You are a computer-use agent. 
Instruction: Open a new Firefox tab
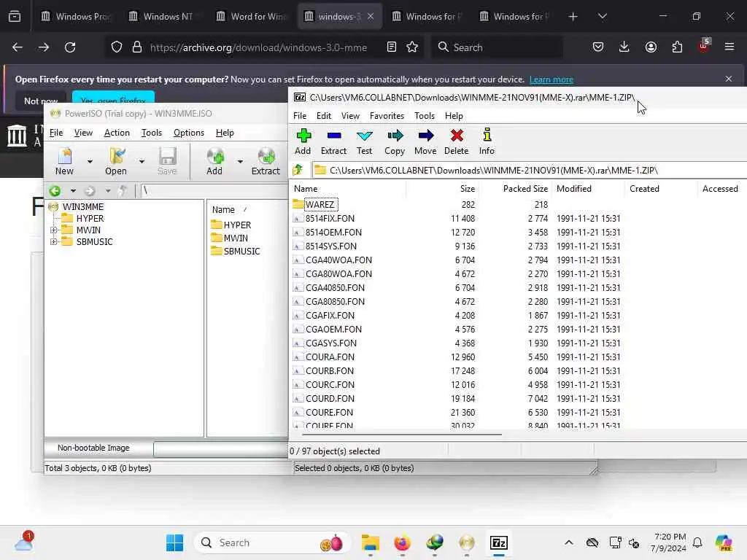click(573, 16)
